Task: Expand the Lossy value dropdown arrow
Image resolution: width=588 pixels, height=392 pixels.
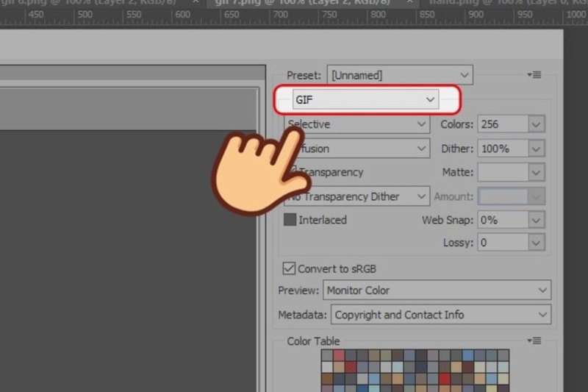Action: (x=537, y=243)
